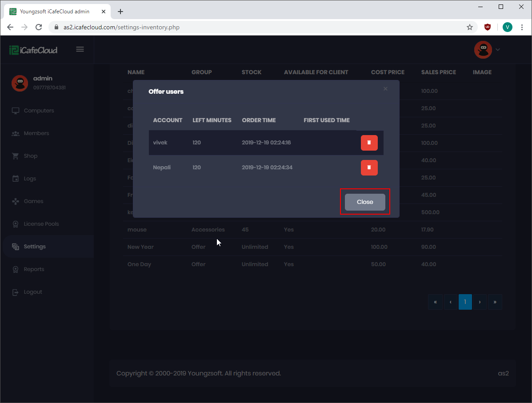
Task: Open the Members sidebar section
Action: coord(36,133)
